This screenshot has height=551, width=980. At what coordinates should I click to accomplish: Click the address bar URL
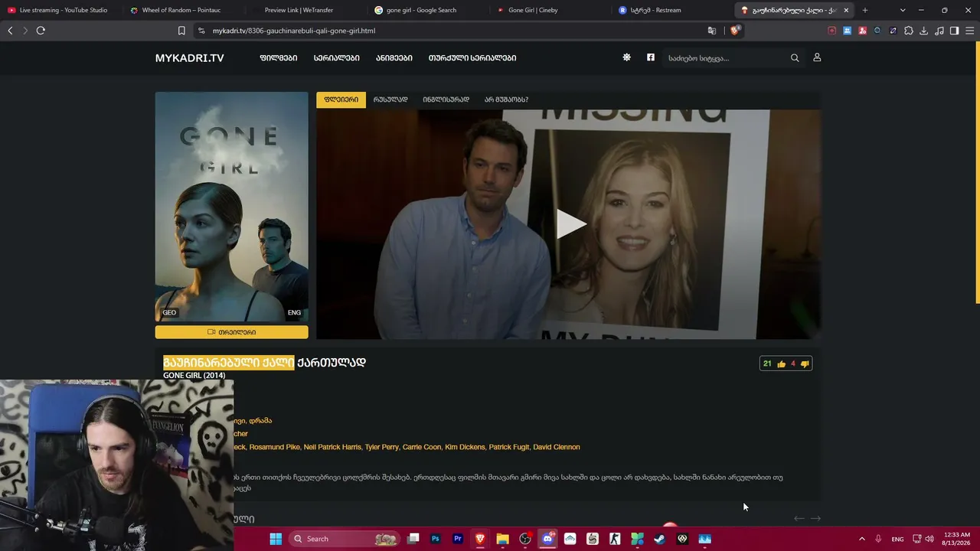pos(294,31)
